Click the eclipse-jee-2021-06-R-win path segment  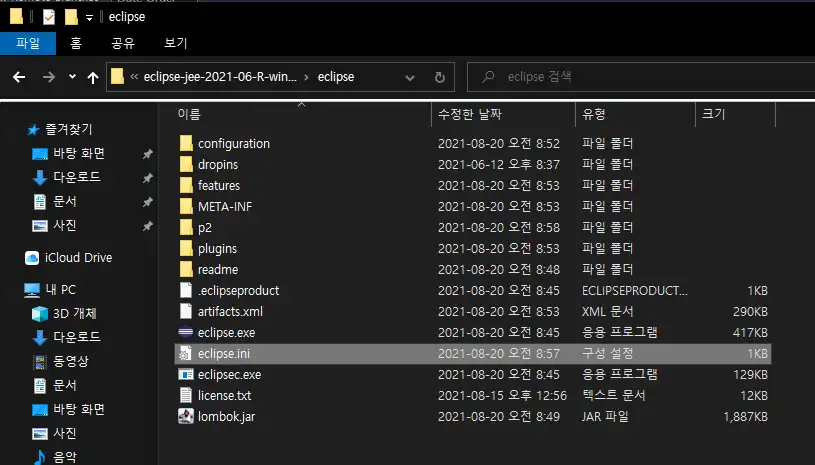(x=220, y=77)
